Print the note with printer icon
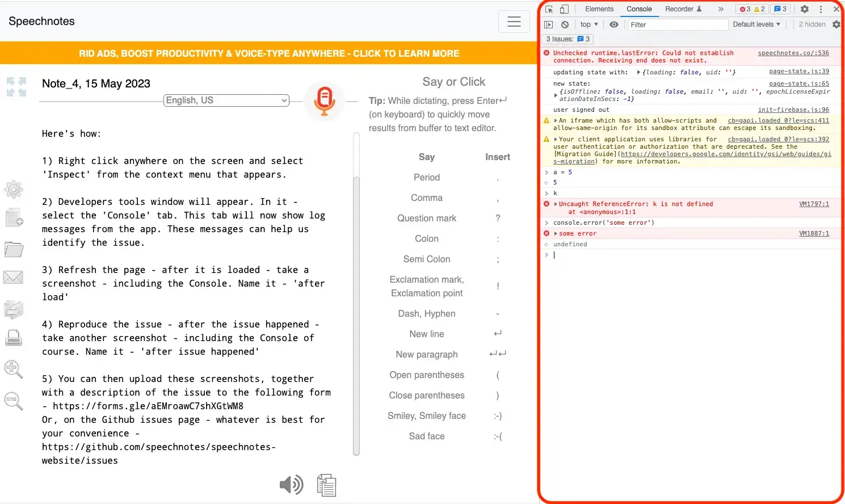 point(14,338)
